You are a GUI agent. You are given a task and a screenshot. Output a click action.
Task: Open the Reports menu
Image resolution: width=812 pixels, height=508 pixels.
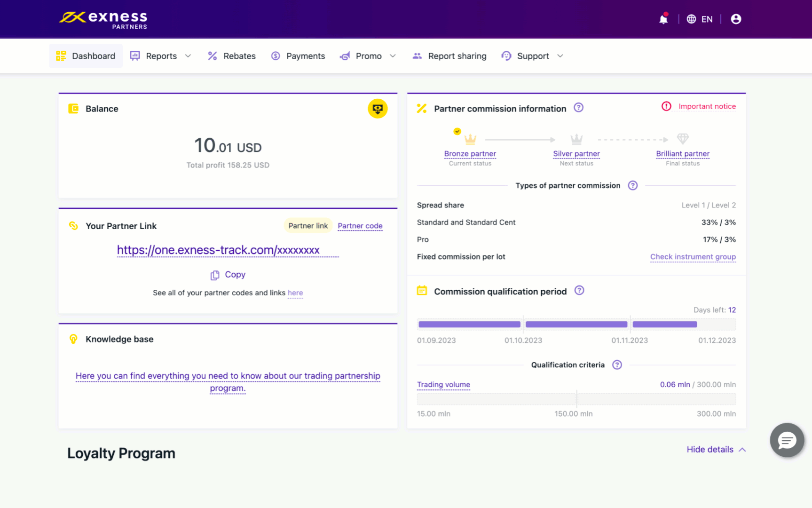[x=161, y=56]
